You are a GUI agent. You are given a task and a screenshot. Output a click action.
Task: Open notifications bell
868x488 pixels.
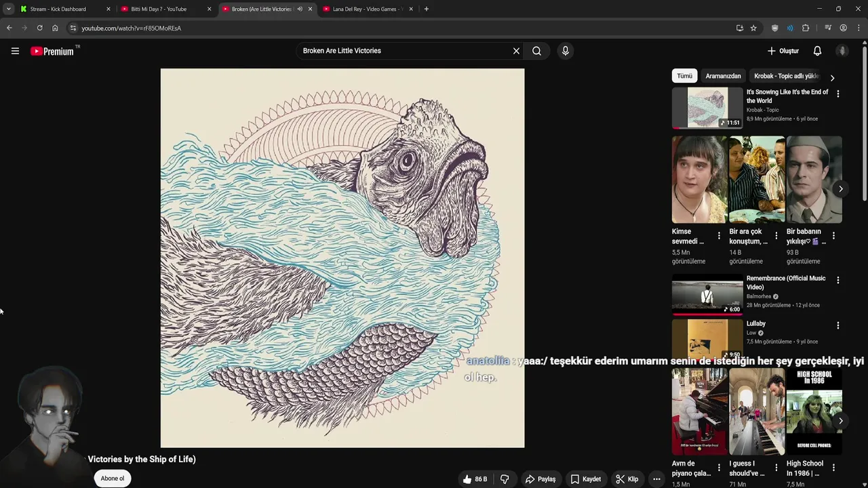(x=817, y=51)
